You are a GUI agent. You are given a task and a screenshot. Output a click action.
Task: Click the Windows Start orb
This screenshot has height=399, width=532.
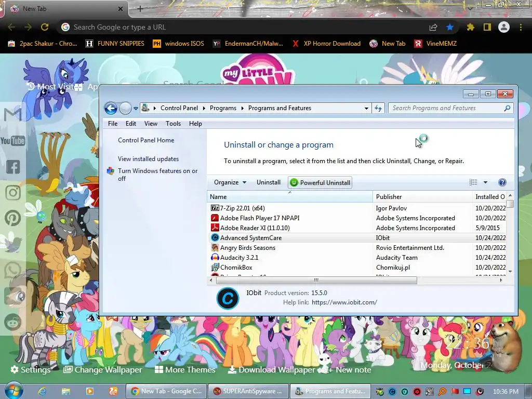click(x=13, y=391)
